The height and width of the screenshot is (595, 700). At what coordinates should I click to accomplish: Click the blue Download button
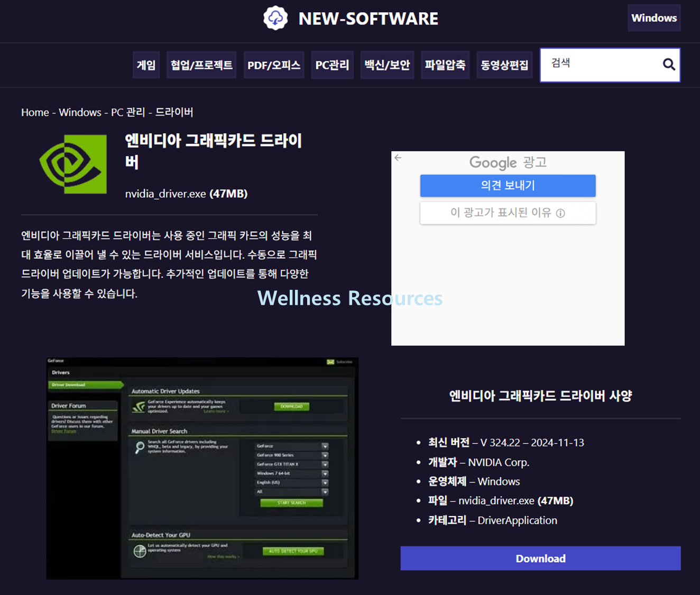[x=540, y=559]
